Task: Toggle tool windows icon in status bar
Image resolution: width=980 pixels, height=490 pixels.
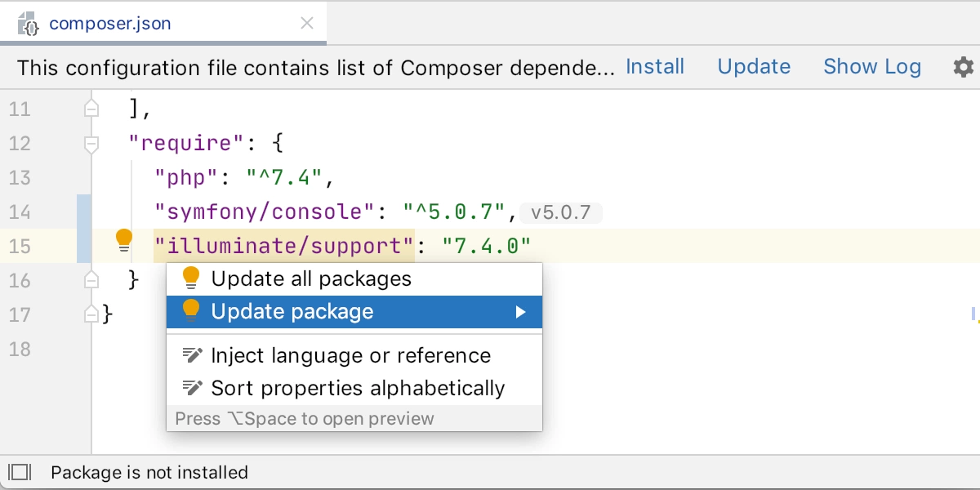Action: 20,472
